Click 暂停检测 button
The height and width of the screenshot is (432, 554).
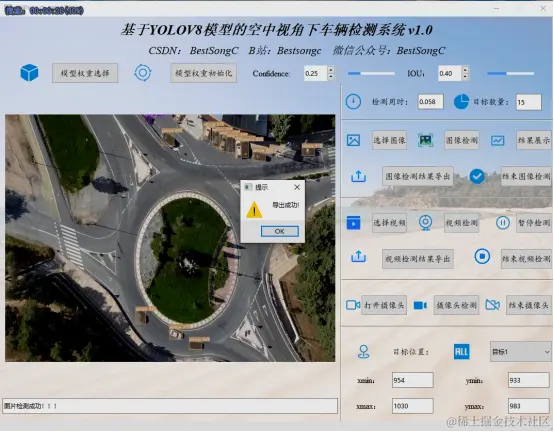tap(534, 223)
